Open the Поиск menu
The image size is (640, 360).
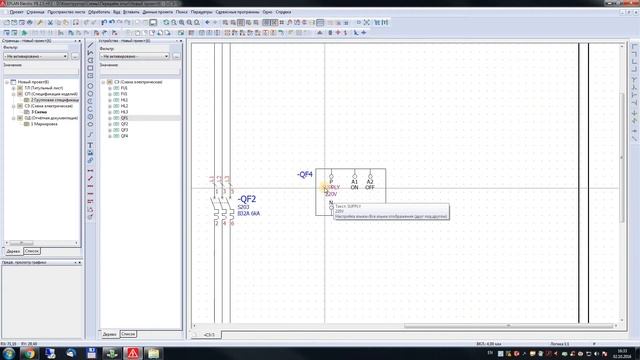[x=182, y=12]
